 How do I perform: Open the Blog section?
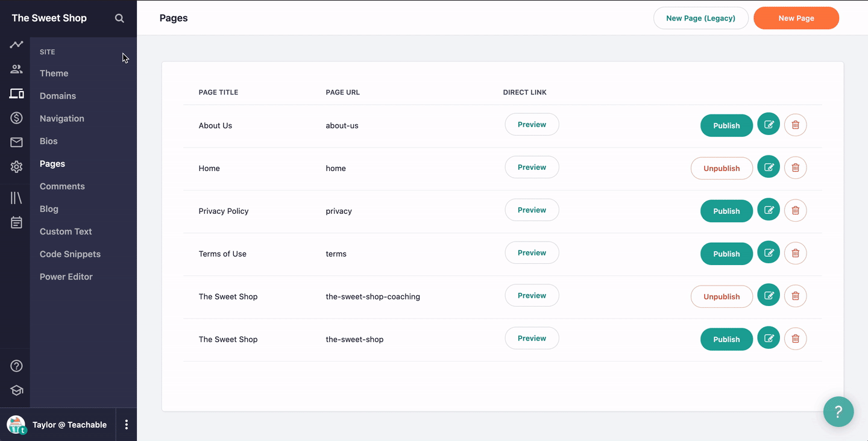[49, 209]
